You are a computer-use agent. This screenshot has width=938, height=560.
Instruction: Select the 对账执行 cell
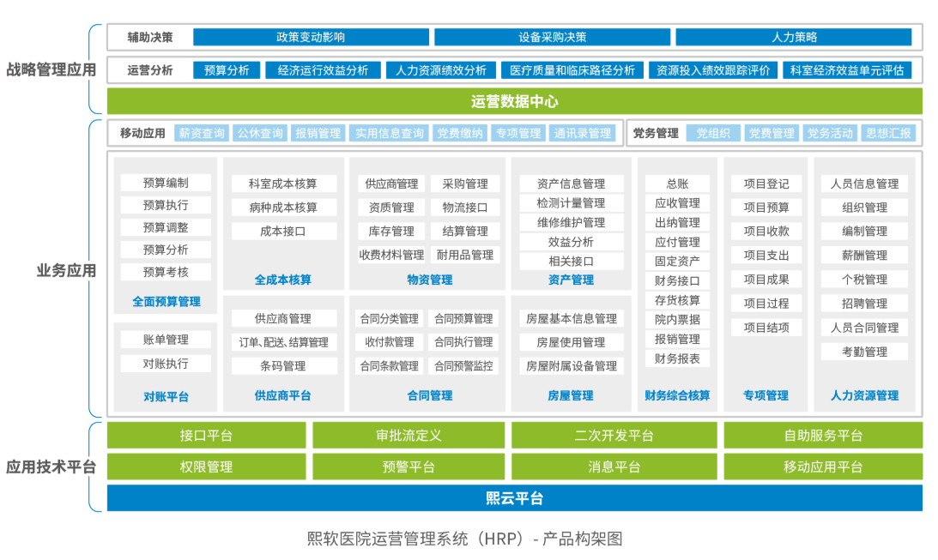click(166, 364)
